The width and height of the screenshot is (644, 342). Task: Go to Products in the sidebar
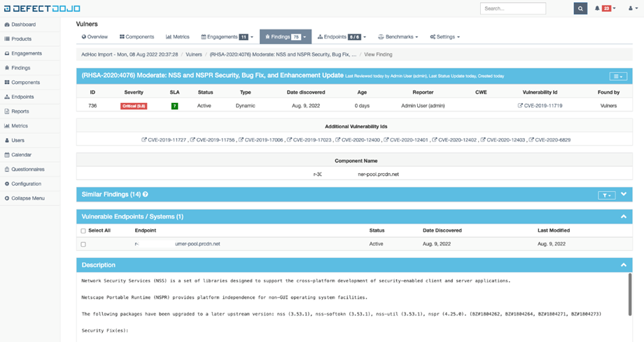(x=21, y=39)
